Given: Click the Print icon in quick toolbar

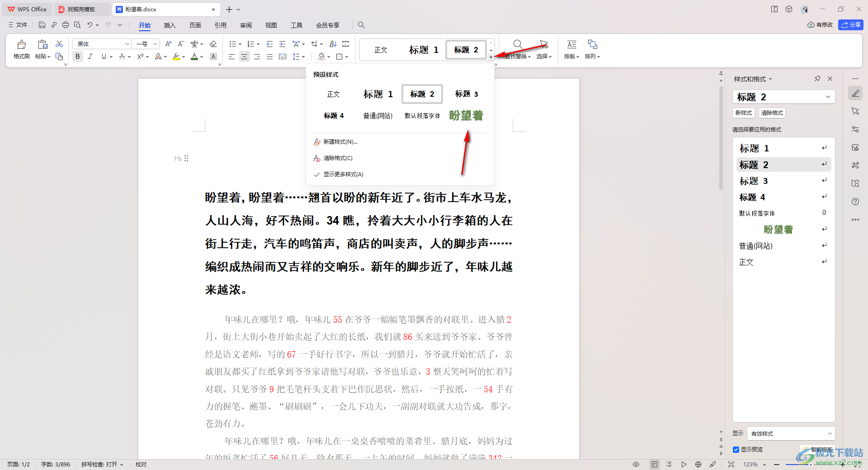Looking at the screenshot, I should (66, 25).
